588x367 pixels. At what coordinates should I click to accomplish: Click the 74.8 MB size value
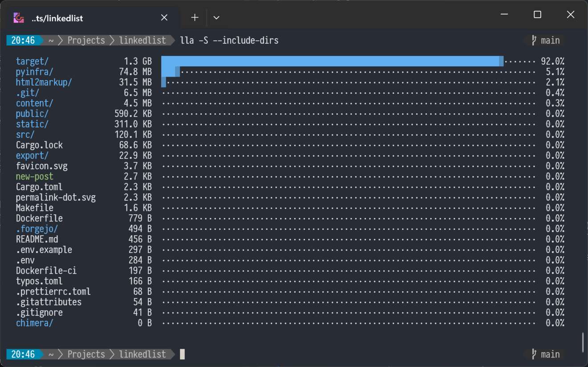click(x=135, y=72)
